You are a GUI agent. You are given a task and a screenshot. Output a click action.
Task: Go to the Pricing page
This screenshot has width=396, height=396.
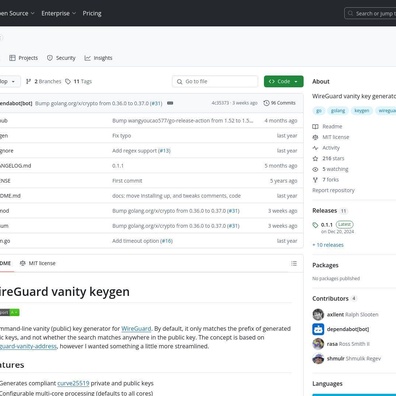click(x=92, y=13)
